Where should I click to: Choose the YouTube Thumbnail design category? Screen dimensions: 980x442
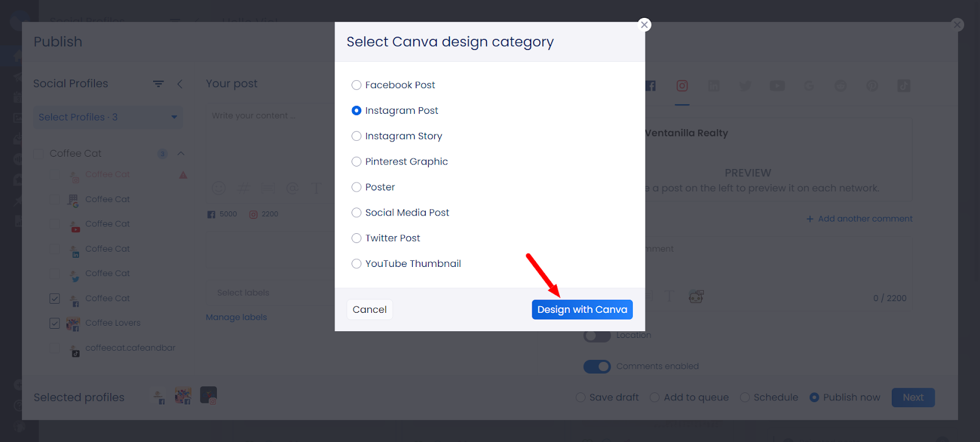356,264
